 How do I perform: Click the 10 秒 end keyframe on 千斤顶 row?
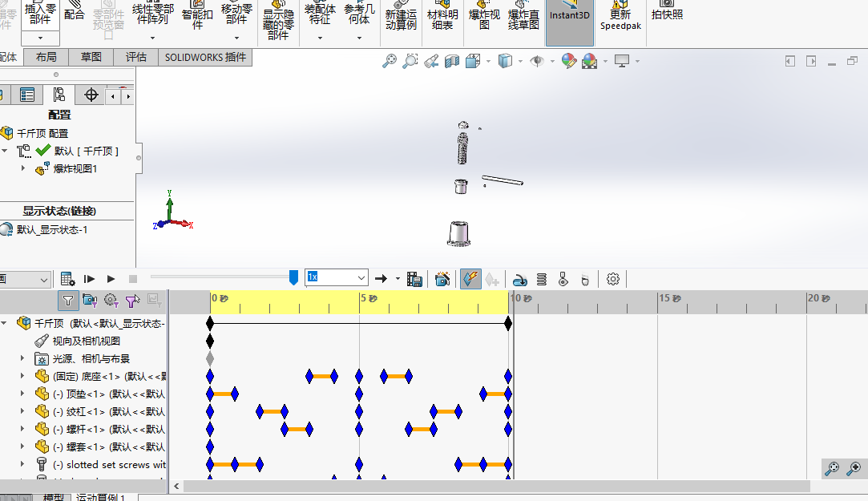point(508,323)
